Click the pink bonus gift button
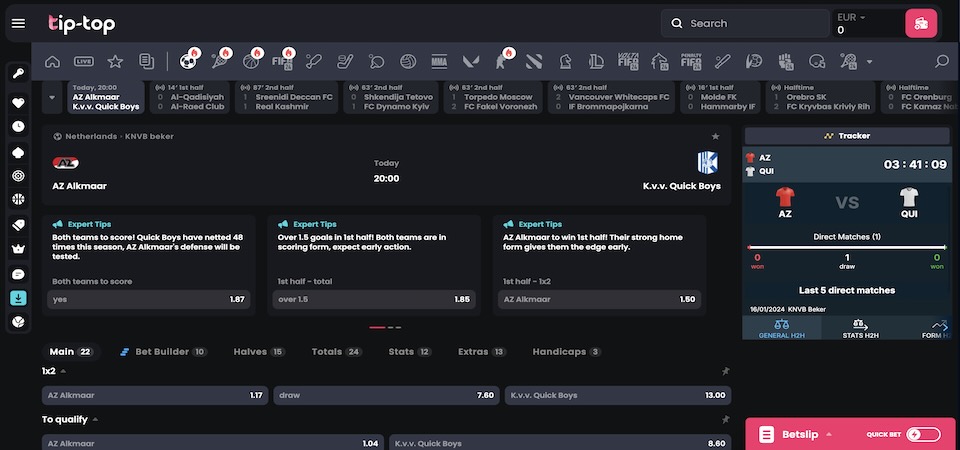This screenshot has width=960, height=450. 921,23
